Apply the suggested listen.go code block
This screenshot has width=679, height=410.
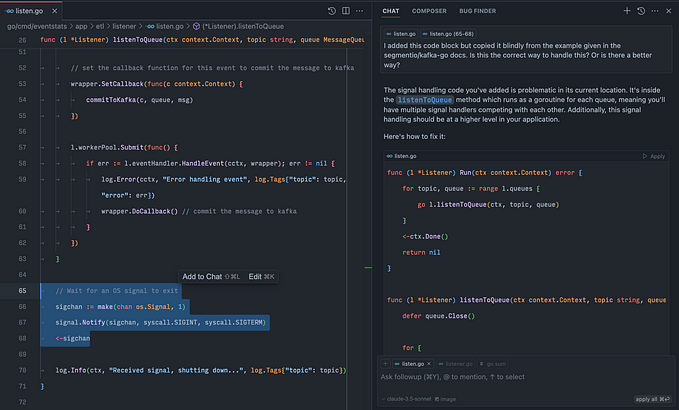tap(654, 156)
